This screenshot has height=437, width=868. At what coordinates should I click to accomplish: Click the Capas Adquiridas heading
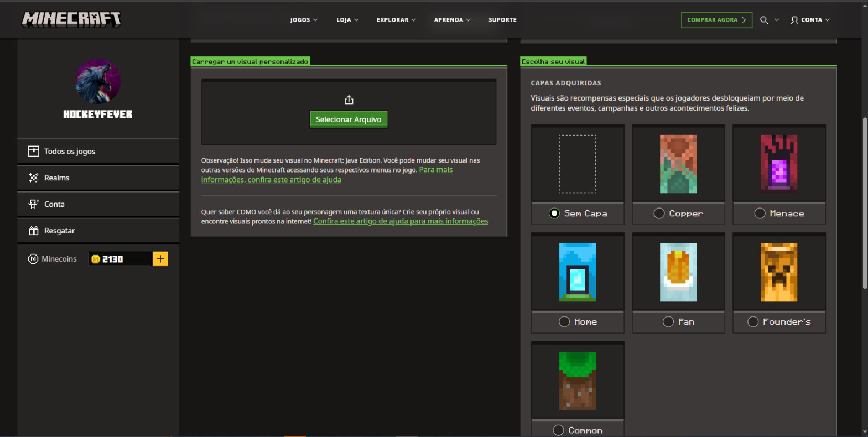pyautogui.click(x=566, y=83)
